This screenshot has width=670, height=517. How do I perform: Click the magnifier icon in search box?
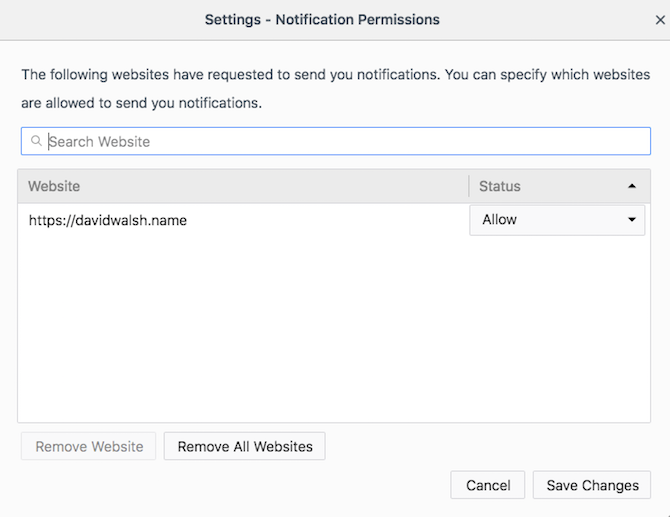tap(36, 141)
